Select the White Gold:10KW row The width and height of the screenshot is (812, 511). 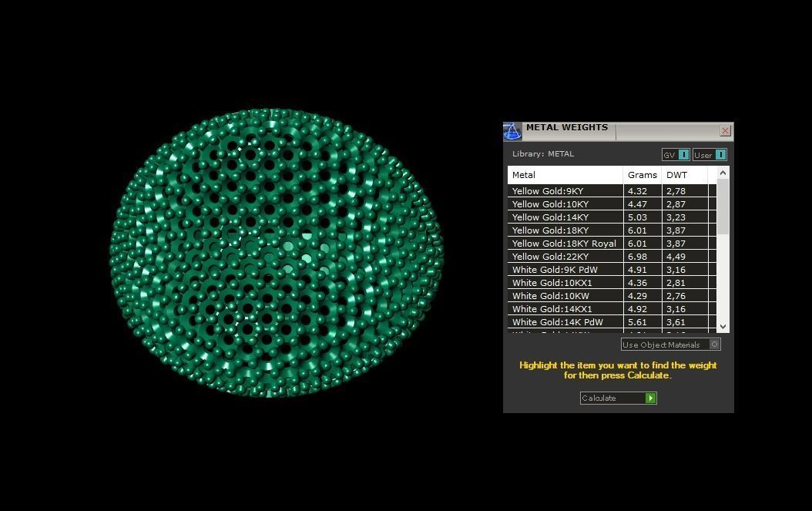click(x=612, y=296)
